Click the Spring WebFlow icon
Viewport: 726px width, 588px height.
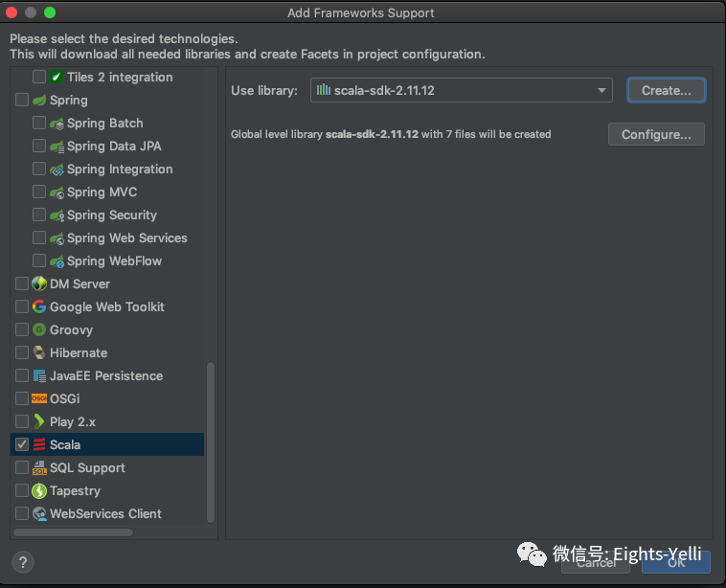[x=57, y=261]
